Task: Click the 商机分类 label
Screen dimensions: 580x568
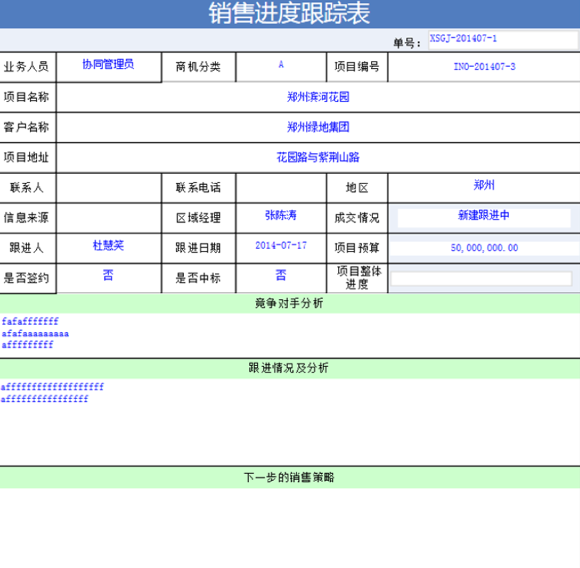Action: (x=198, y=67)
